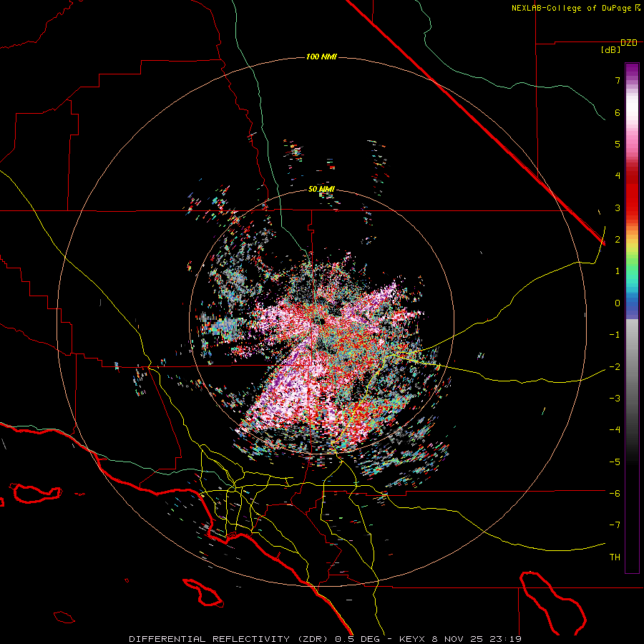The width and height of the screenshot is (644, 644).
Task: Click scale value 2 on the legend
Action: 618,240
